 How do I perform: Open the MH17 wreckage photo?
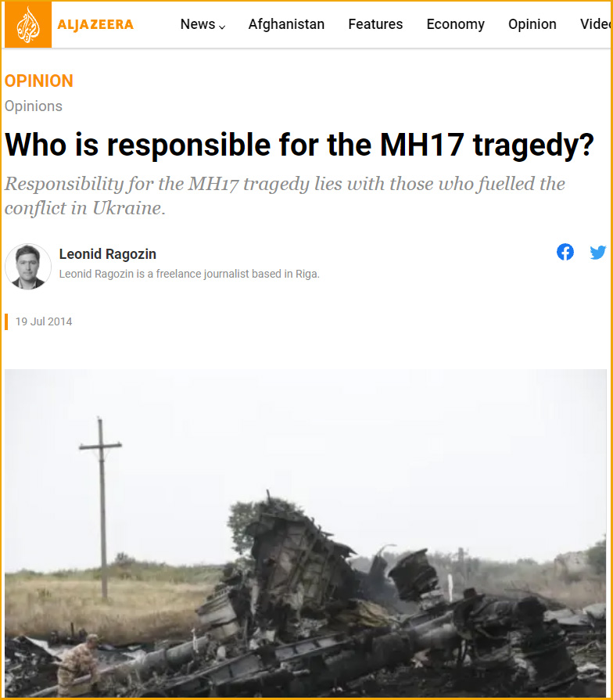click(306, 533)
